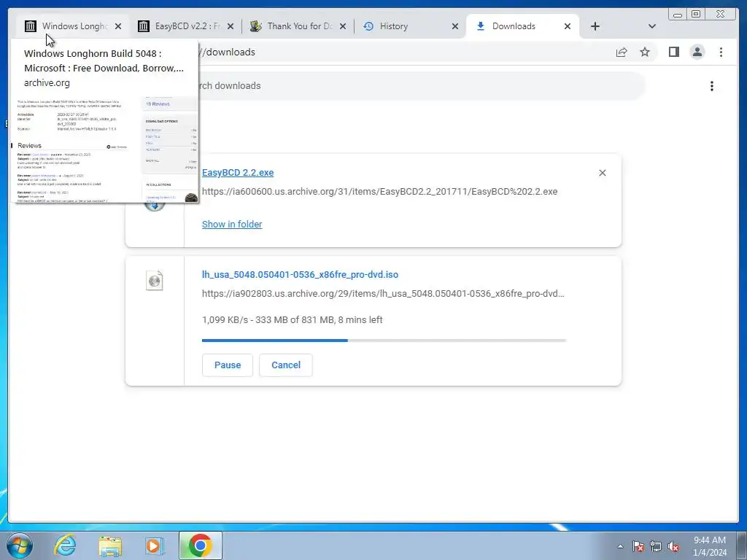The image size is (747, 560).
Task: Click the download speed status text
Action: pos(292,320)
